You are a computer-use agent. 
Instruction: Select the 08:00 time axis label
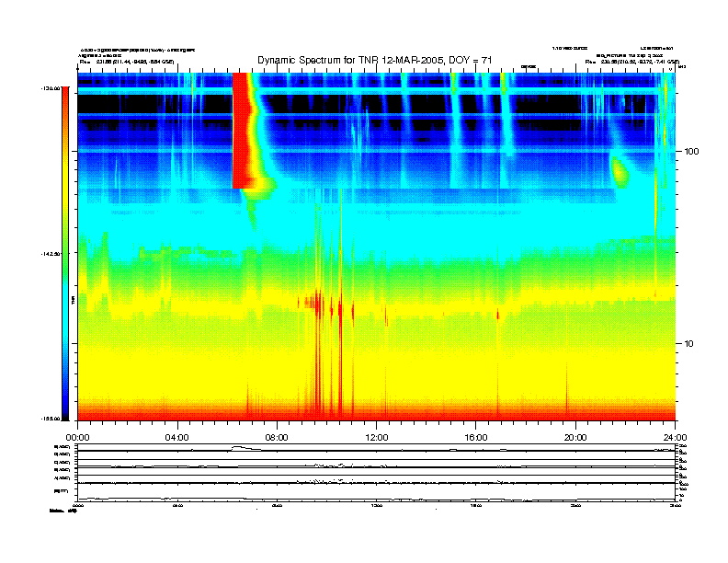[x=277, y=437]
